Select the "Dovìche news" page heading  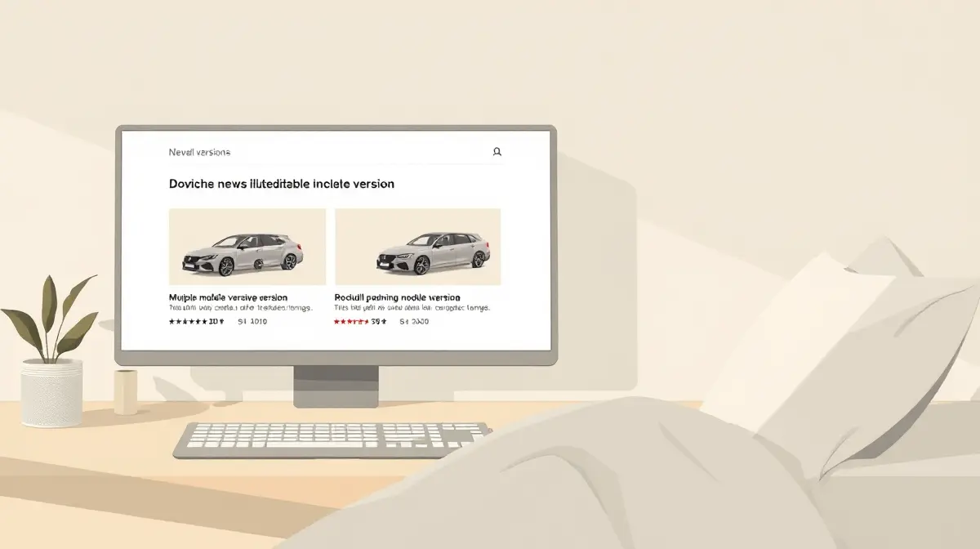[281, 184]
